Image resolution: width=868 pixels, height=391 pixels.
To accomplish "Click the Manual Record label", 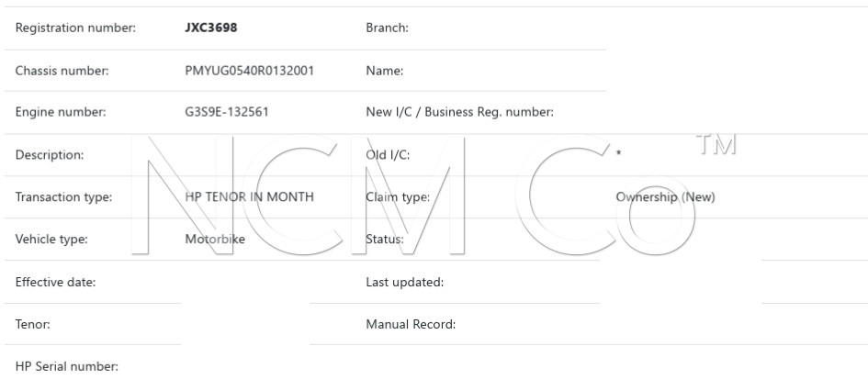I will coord(411,324).
